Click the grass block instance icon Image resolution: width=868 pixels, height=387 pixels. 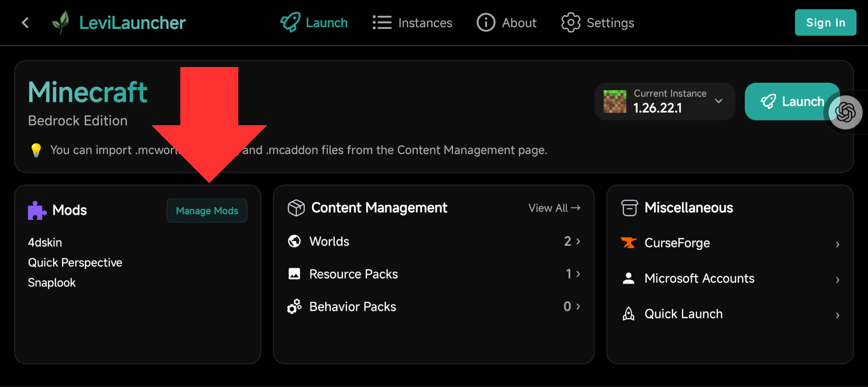[x=615, y=101]
